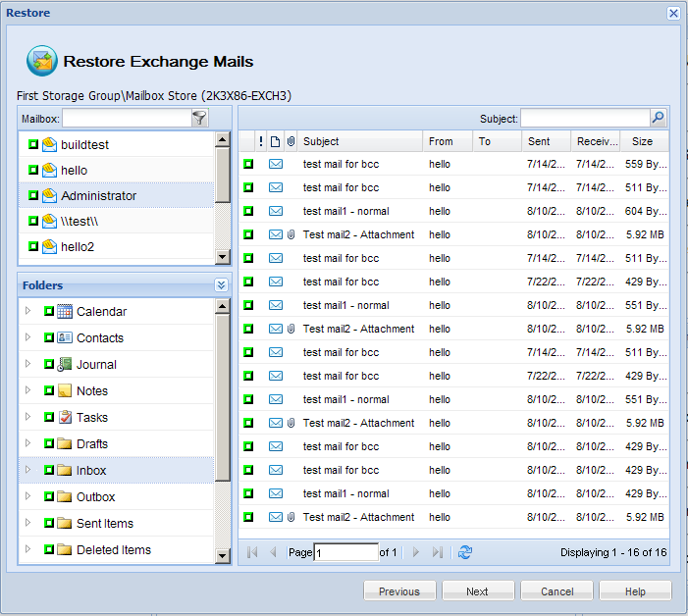688x616 pixels.
Task: Sort by the Received column header
Action: [x=596, y=141]
